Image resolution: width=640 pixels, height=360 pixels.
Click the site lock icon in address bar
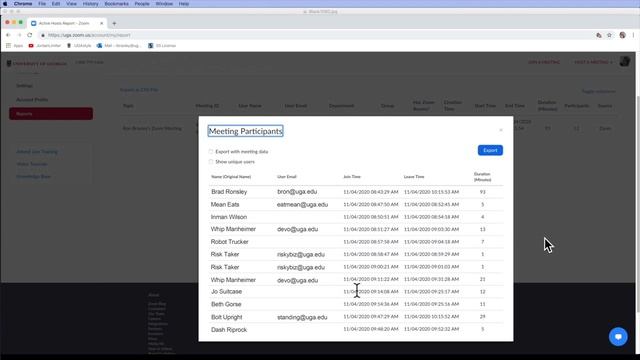pyautogui.click(x=43, y=35)
